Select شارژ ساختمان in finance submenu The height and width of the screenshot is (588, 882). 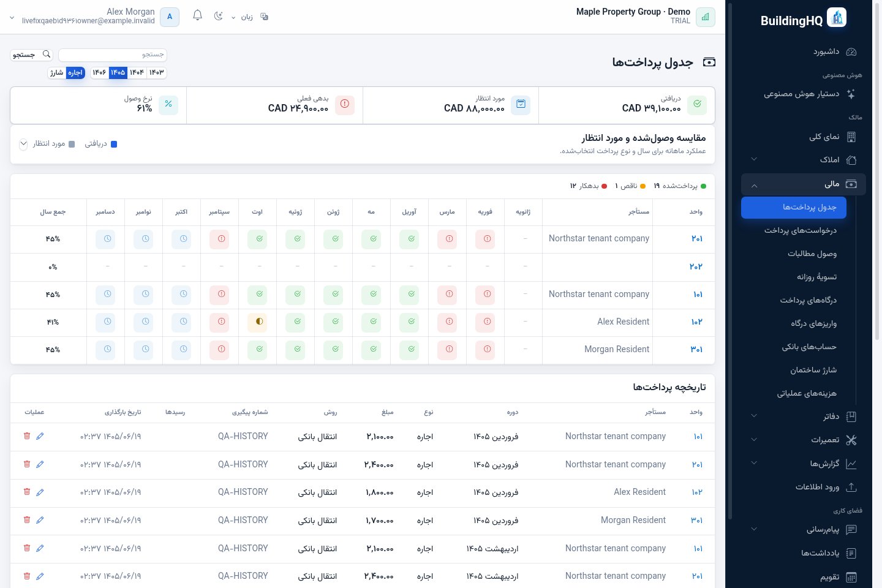tap(794, 370)
